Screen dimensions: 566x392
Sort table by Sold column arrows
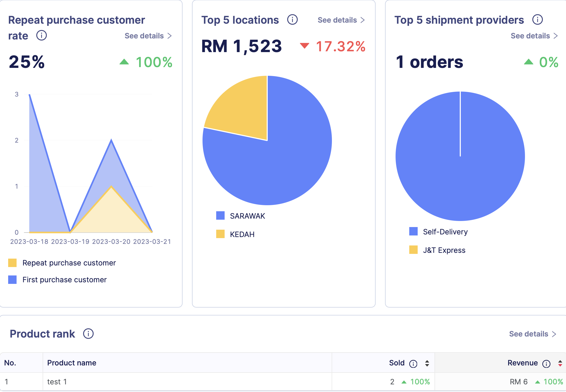(x=427, y=363)
